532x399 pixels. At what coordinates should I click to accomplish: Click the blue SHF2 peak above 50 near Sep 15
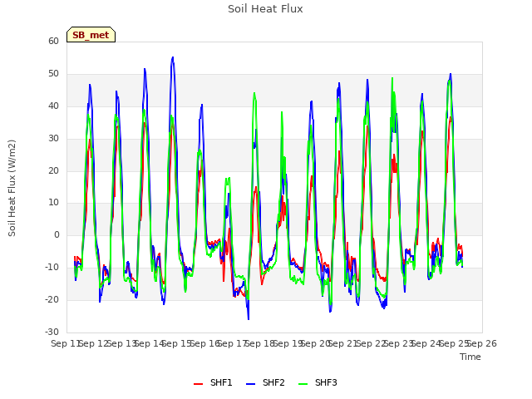point(173,57)
